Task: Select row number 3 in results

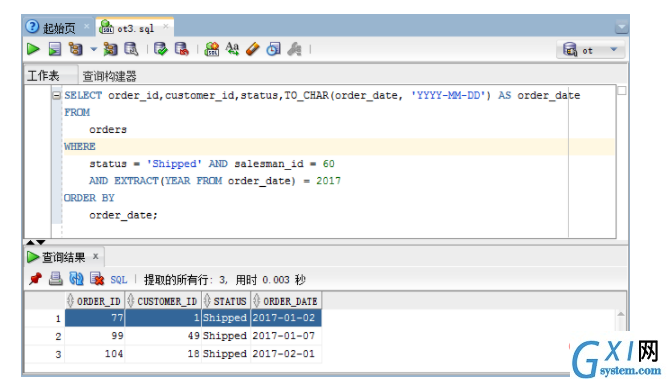Action: pyautogui.click(x=45, y=354)
